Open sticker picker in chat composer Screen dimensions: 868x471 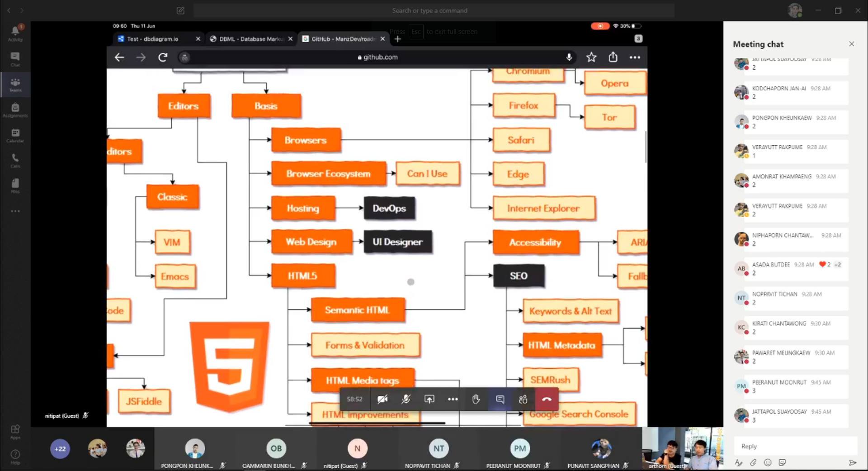[782, 462]
